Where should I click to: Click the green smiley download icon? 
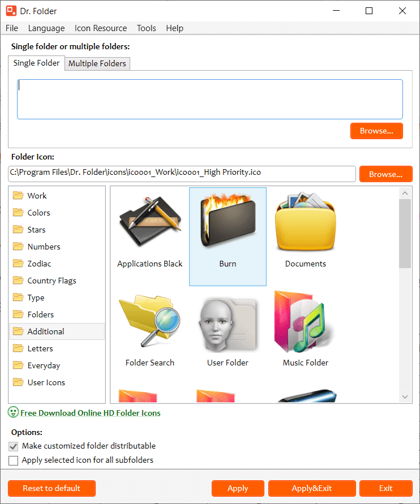[13, 412]
